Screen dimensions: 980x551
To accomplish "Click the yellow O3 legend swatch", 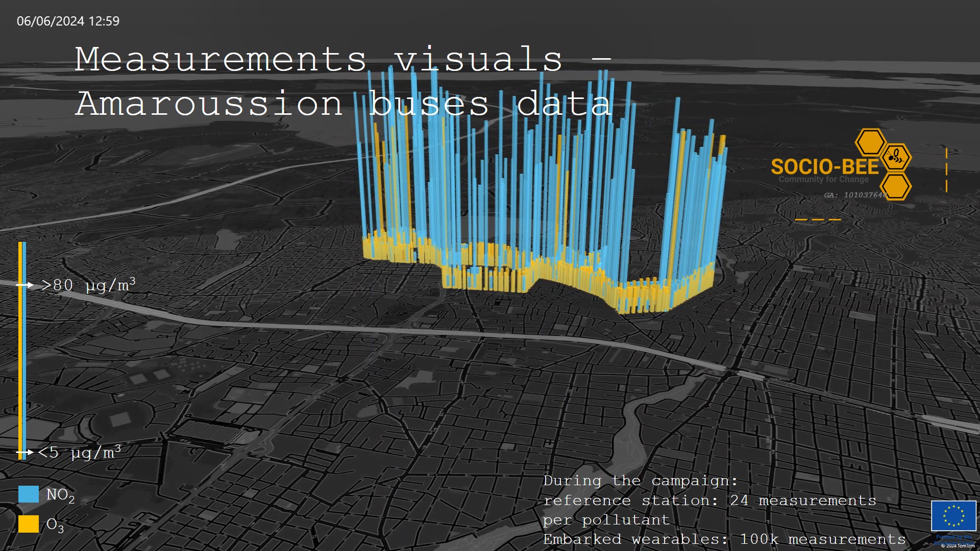I will coord(29,524).
